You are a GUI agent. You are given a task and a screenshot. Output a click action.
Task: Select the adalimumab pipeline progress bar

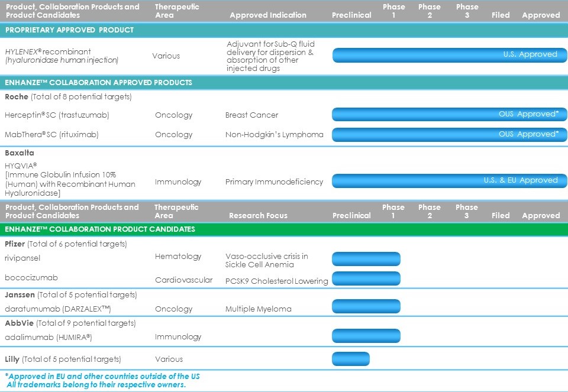(366, 336)
